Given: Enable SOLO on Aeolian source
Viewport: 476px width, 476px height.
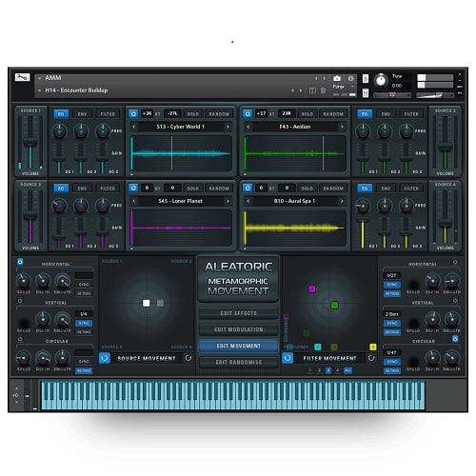Looking at the screenshot, I should pyautogui.click(x=307, y=114).
